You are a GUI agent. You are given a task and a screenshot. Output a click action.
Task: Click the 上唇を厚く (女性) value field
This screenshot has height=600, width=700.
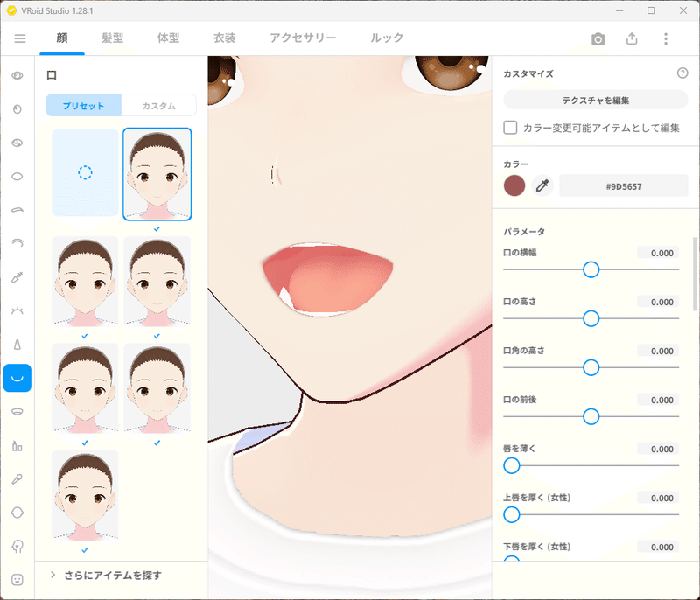pos(659,499)
